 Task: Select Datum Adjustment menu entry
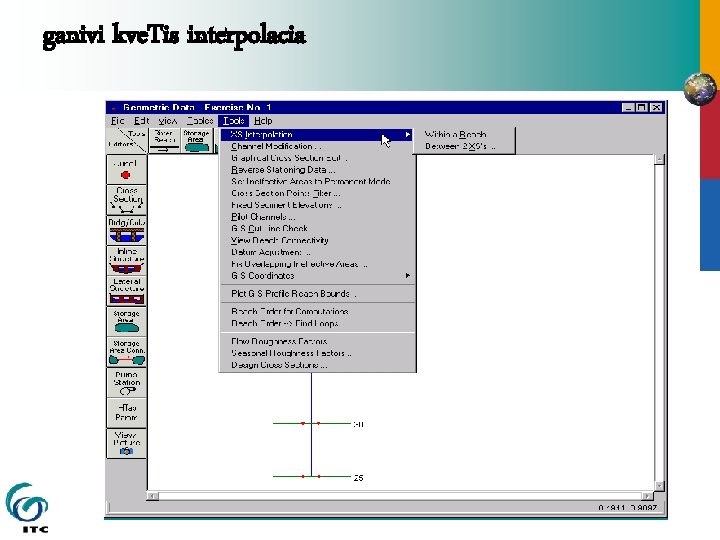pos(317,252)
